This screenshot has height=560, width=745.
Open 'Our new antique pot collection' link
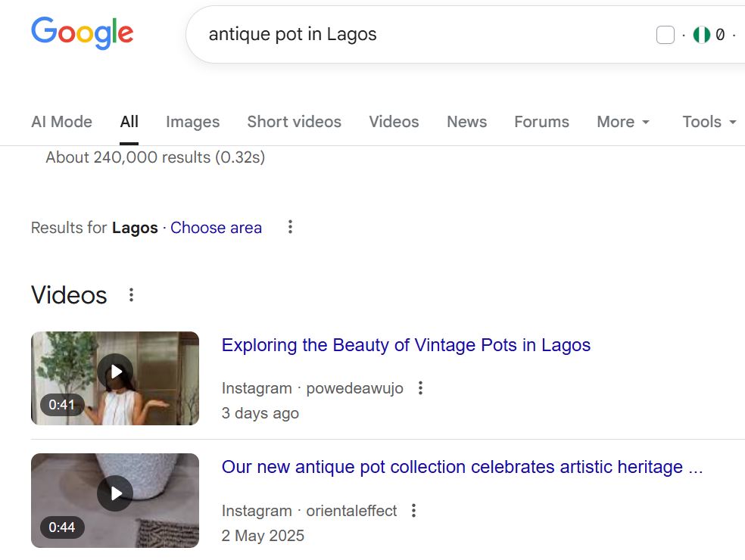pyautogui.click(x=462, y=467)
